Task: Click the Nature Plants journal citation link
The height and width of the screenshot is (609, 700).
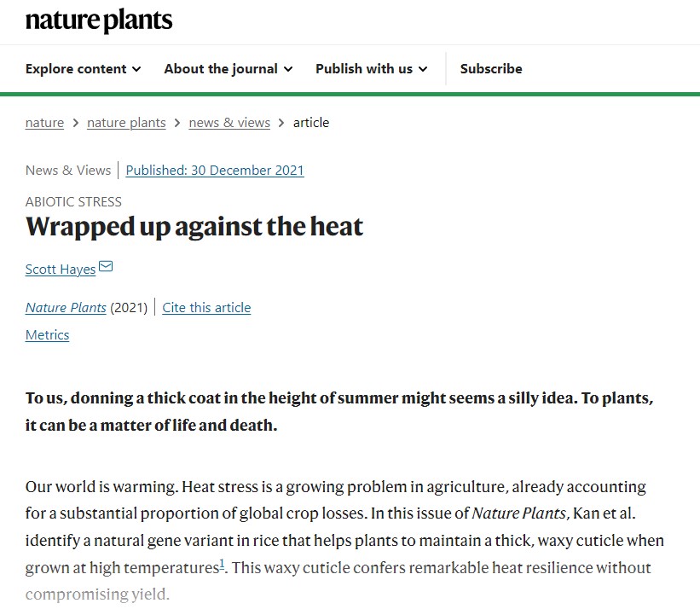Action: pos(66,308)
